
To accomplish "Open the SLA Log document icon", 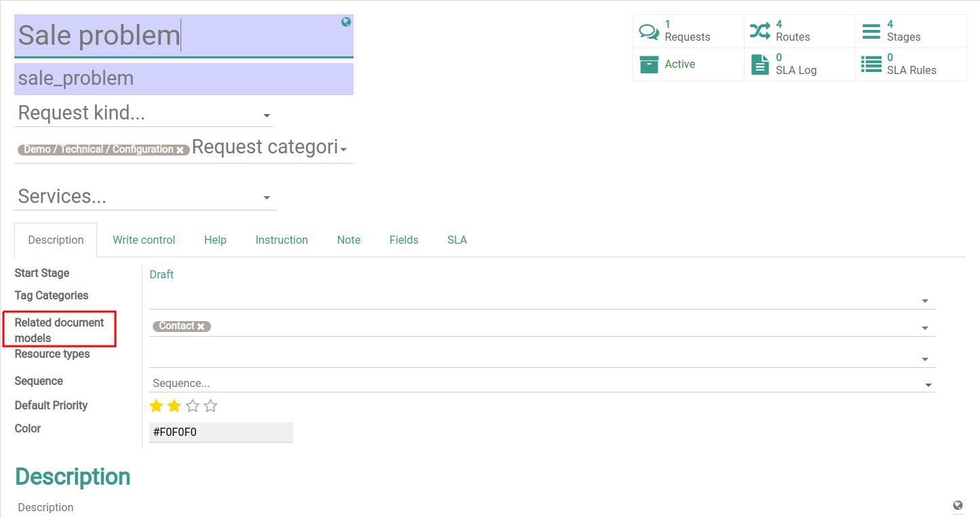I will coord(760,64).
